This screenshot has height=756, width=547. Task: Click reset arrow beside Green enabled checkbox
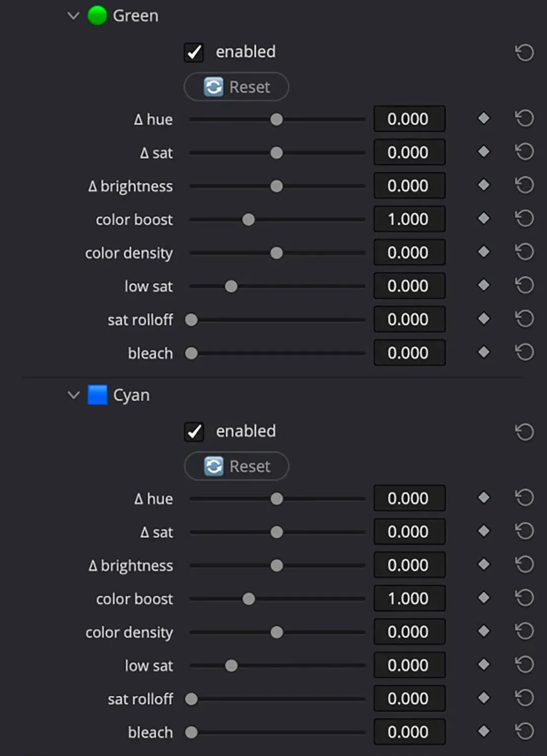pos(524,52)
